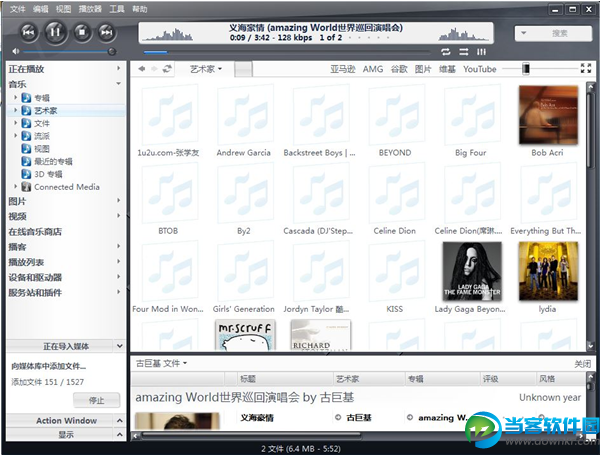Open the Bob Acri album thumbnail
This screenshot has height=455, width=601.
point(548,115)
